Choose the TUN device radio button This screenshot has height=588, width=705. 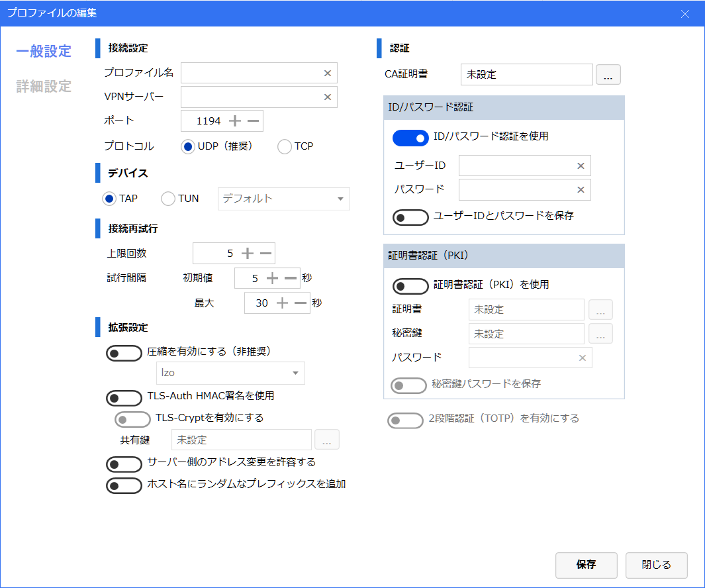(x=168, y=199)
